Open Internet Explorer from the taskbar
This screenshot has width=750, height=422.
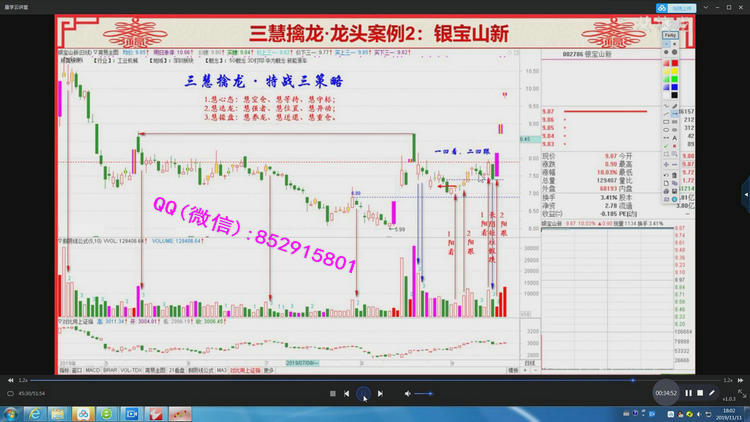[x=35, y=412]
